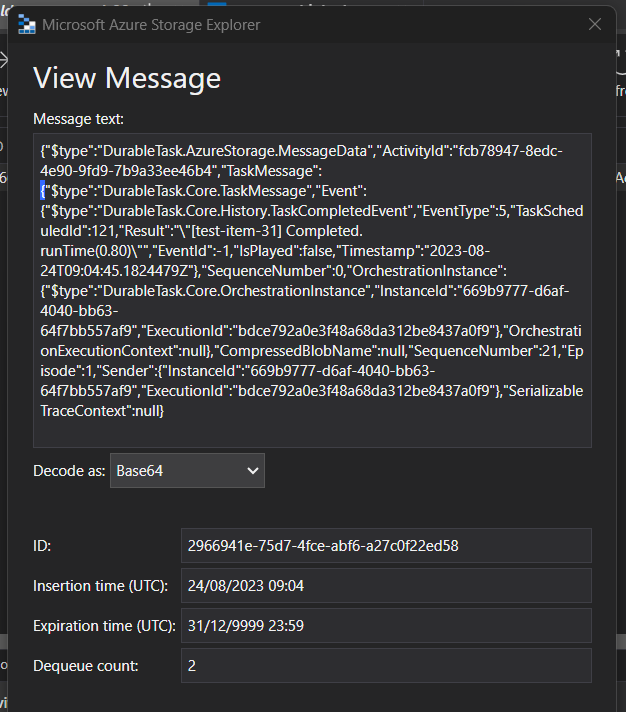Click the text 'DurableTask.AzureStorage.MessageData' in message
Screen dimensions: 626x712
(x=235, y=151)
